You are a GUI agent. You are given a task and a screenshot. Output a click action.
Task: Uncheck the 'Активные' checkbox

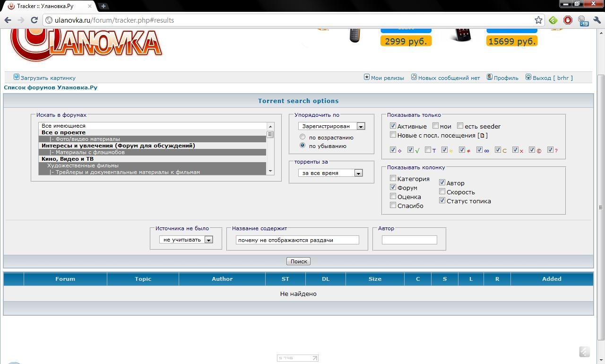tap(393, 126)
